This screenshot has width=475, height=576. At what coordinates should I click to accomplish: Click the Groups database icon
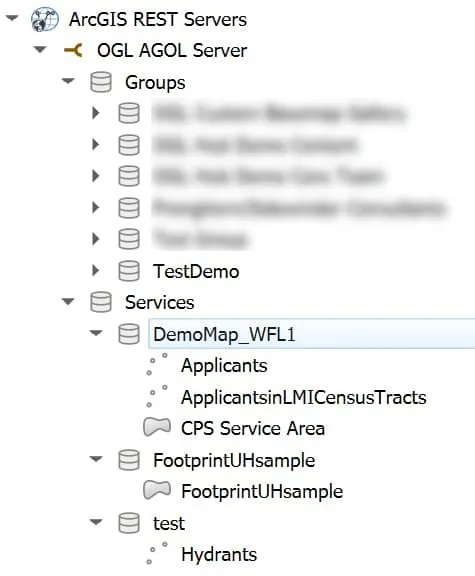[x=101, y=82]
